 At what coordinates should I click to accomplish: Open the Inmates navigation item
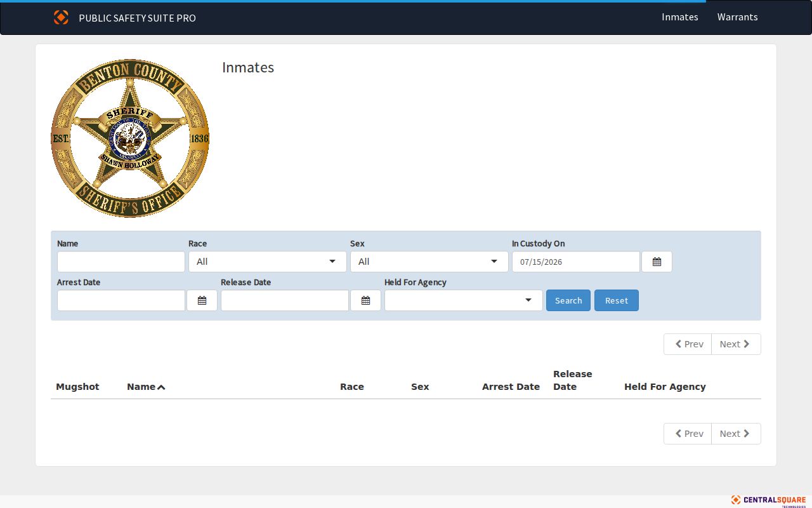tap(680, 17)
